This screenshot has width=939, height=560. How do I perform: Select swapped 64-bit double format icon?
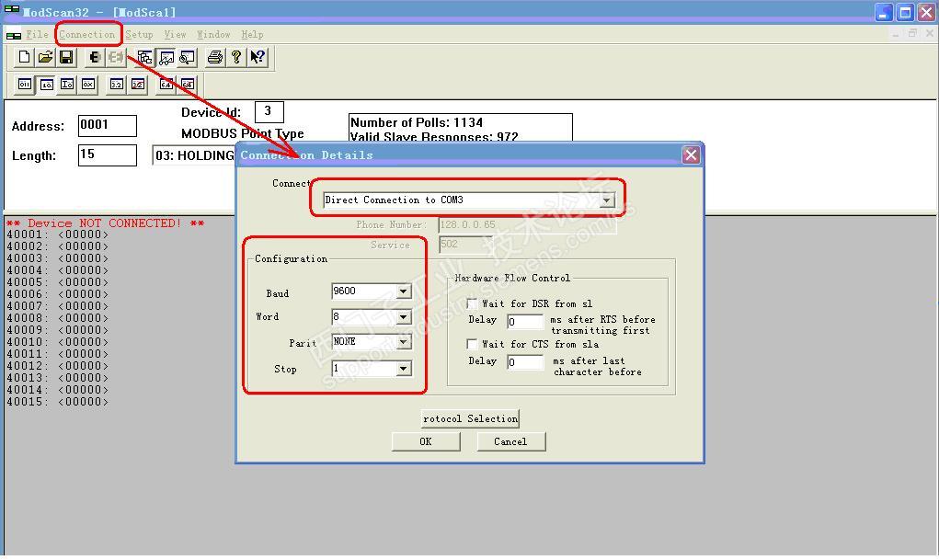(188, 85)
